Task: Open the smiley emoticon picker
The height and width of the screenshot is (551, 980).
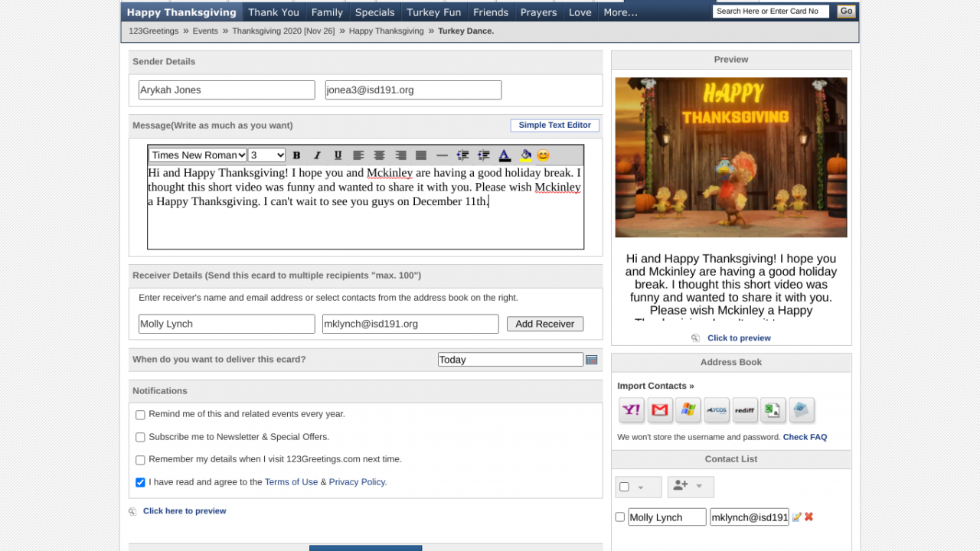Action: pos(543,155)
